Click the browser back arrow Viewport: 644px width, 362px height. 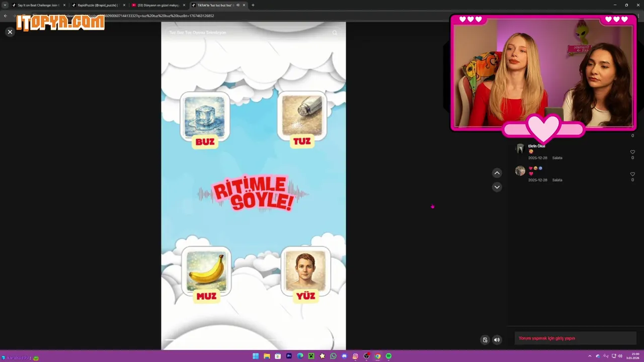(6, 16)
